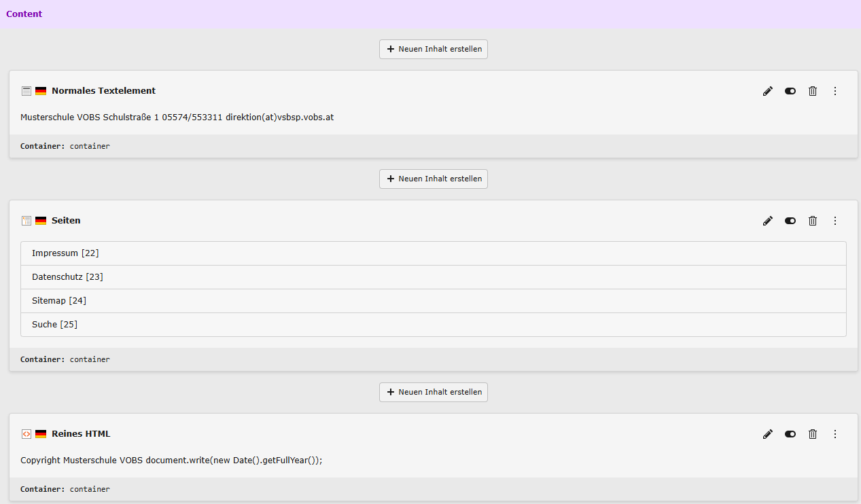Screen dimensions: 861x504
Task: Click the Reines HTML code type icon
Action: pyautogui.click(x=27, y=434)
